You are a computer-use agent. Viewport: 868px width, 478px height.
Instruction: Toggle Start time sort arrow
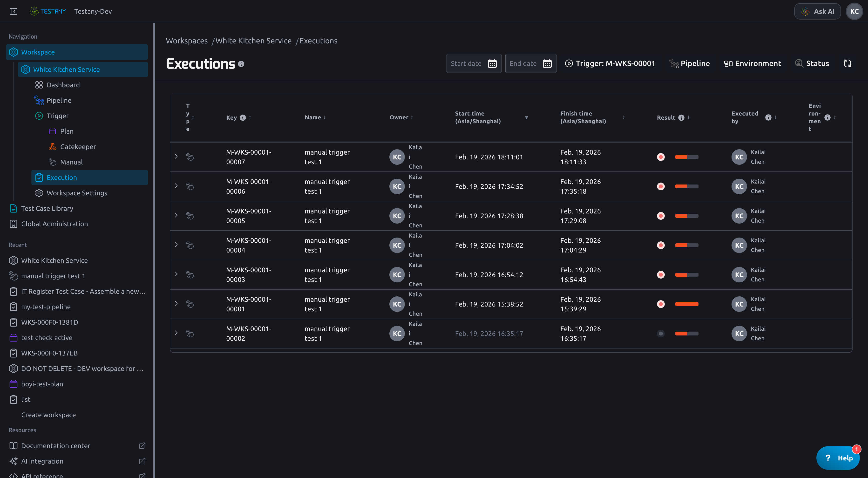(526, 117)
